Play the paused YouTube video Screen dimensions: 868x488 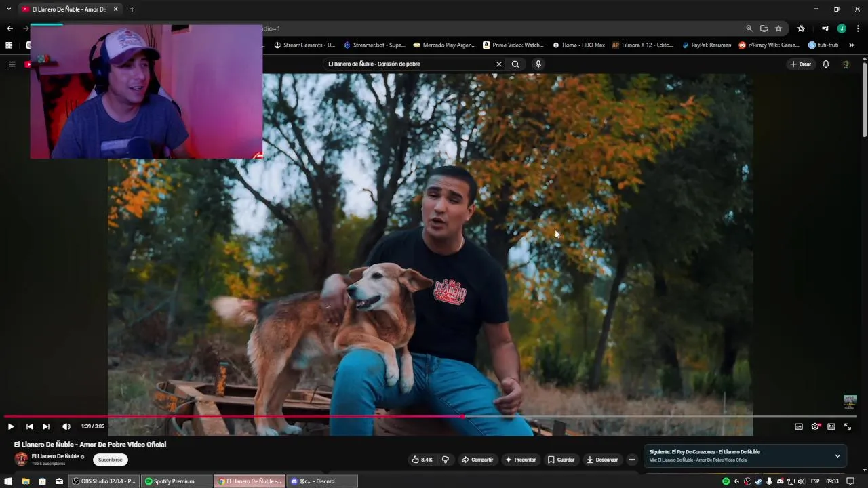(11, 426)
